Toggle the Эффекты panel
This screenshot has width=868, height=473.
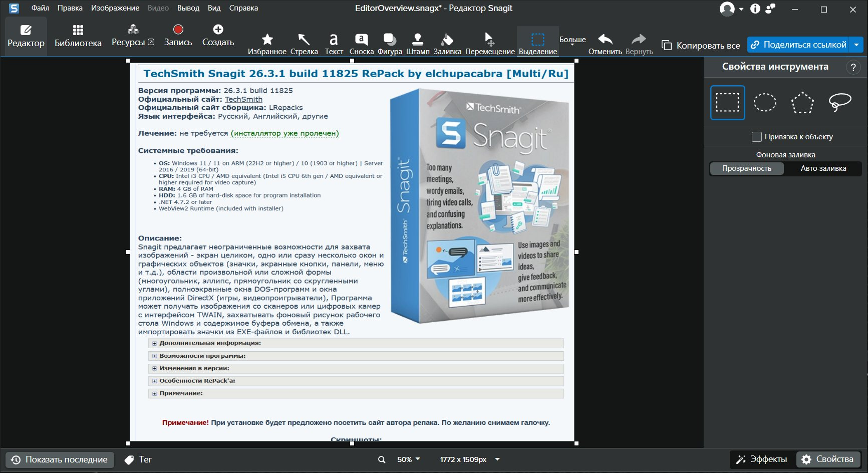tap(761, 459)
